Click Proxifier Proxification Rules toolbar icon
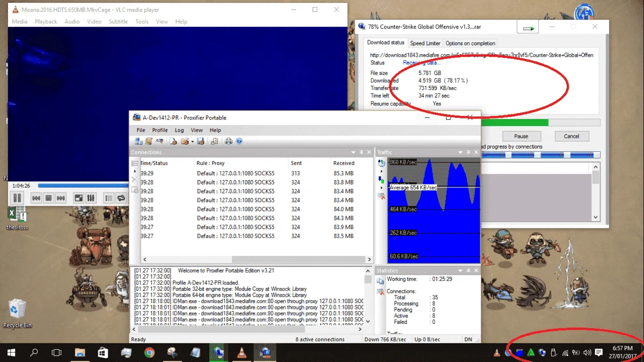 (x=149, y=142)
